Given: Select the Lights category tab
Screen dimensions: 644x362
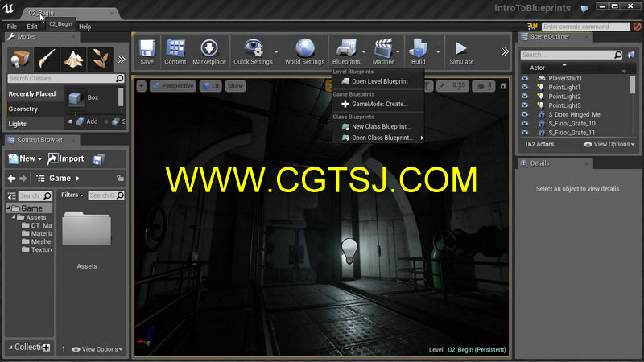Looking at the screenshot, I should coord(35,124).
